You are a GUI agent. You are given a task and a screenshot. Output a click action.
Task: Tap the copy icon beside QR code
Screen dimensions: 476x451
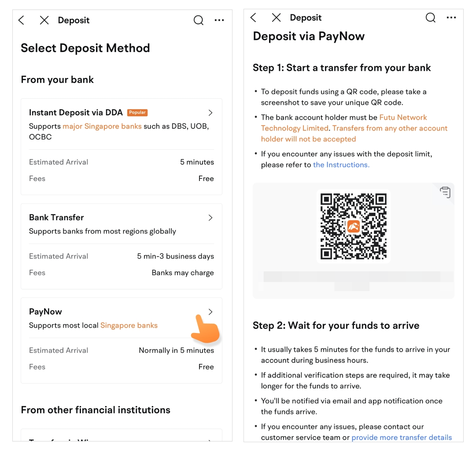445,192
